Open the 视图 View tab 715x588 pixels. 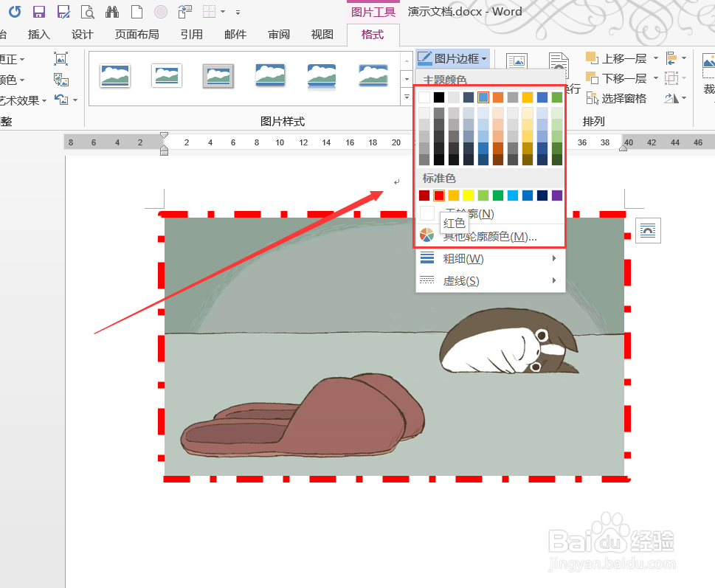click(322, 35)
